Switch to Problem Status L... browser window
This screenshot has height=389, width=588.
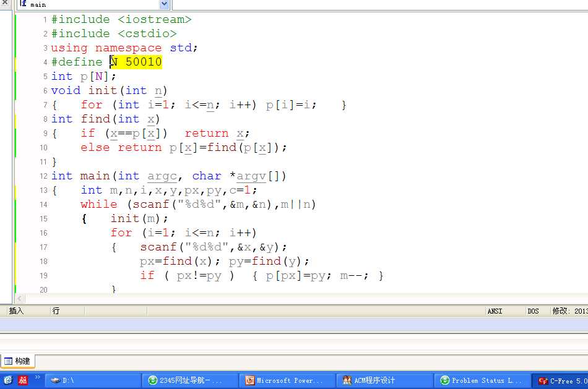[482, 380]
